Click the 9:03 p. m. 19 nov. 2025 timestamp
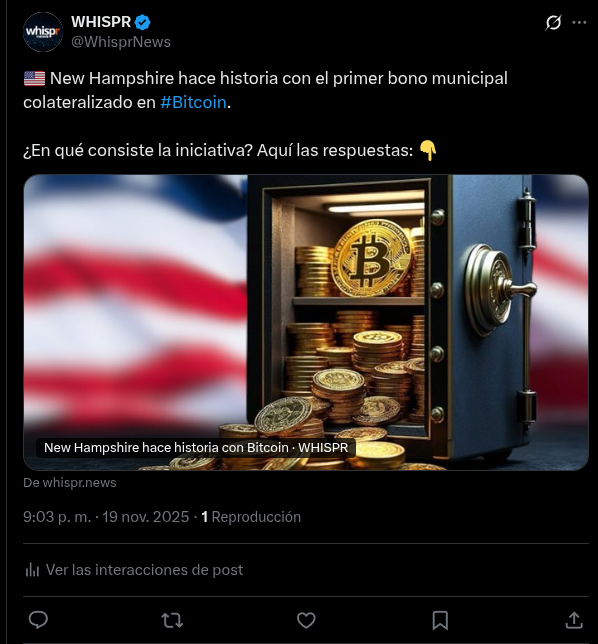The image size is (598, 644). click(x=106, y=517)
